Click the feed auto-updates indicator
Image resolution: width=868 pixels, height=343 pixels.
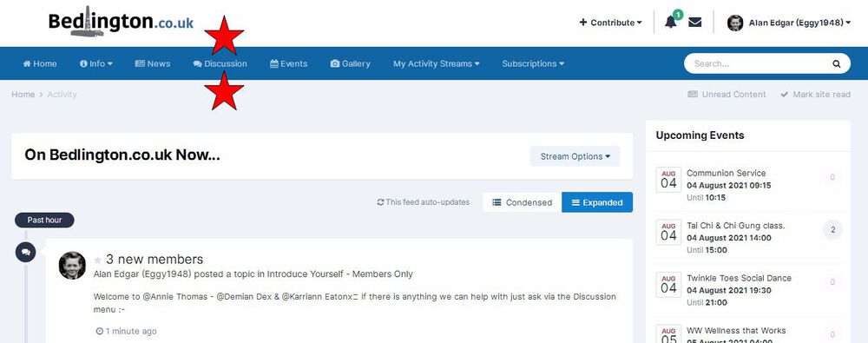[424, 202]
